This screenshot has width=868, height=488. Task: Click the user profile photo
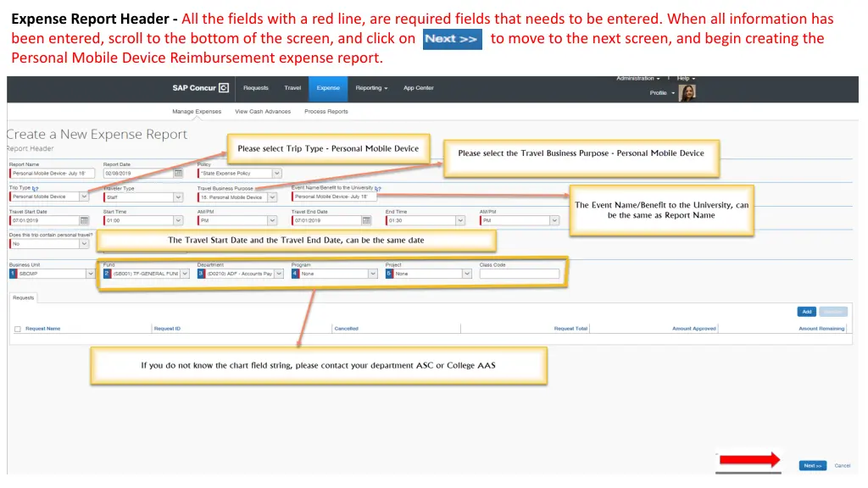(x=687, y=92)
